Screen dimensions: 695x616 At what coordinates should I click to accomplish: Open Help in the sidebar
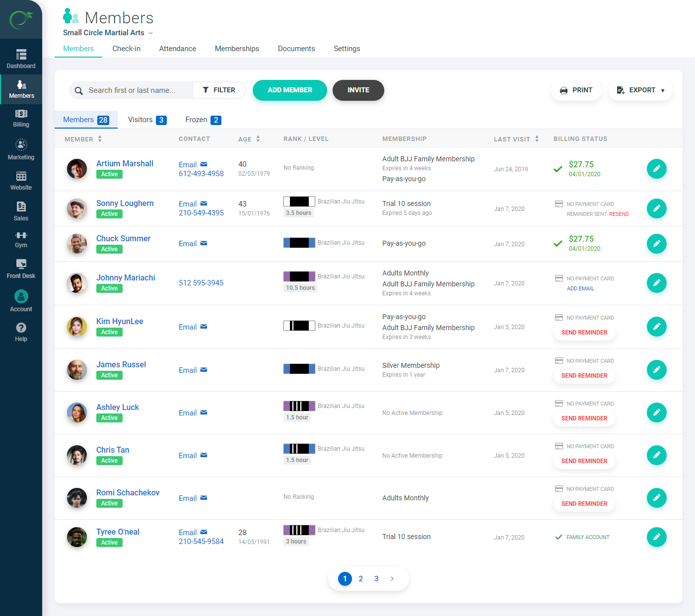(x=21, y=332)
